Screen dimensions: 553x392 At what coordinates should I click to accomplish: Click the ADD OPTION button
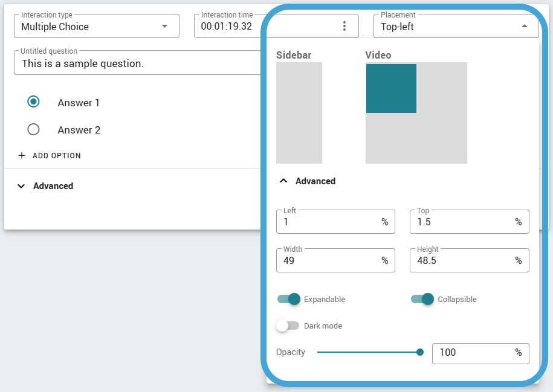tap(50, 155)
